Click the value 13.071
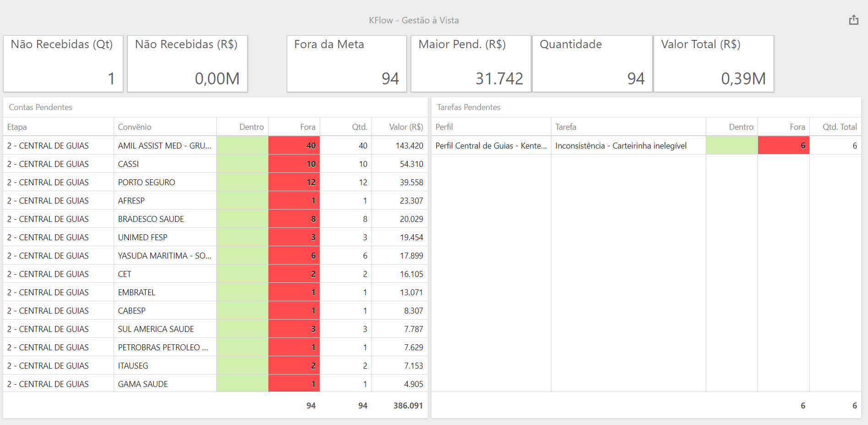 coord(411,293)
